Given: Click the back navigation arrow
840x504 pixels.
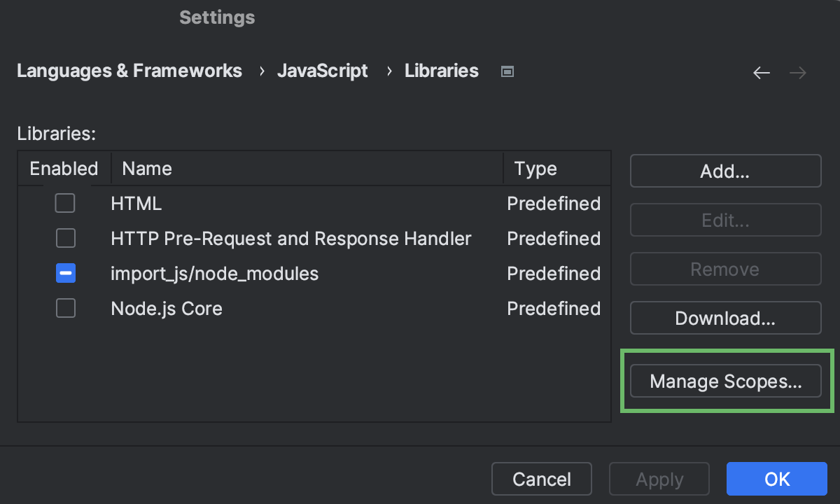Looking at the screenshot, I should (761, 72).
